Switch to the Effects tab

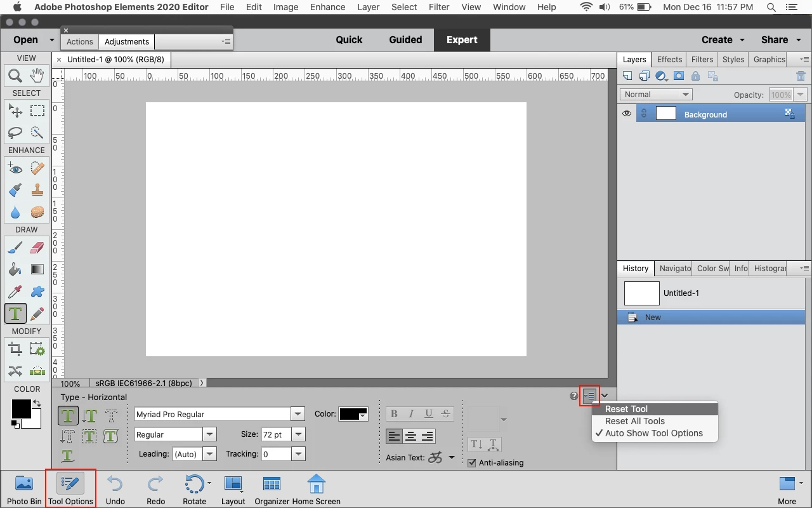pyautogui.click(x=669, y=59)
